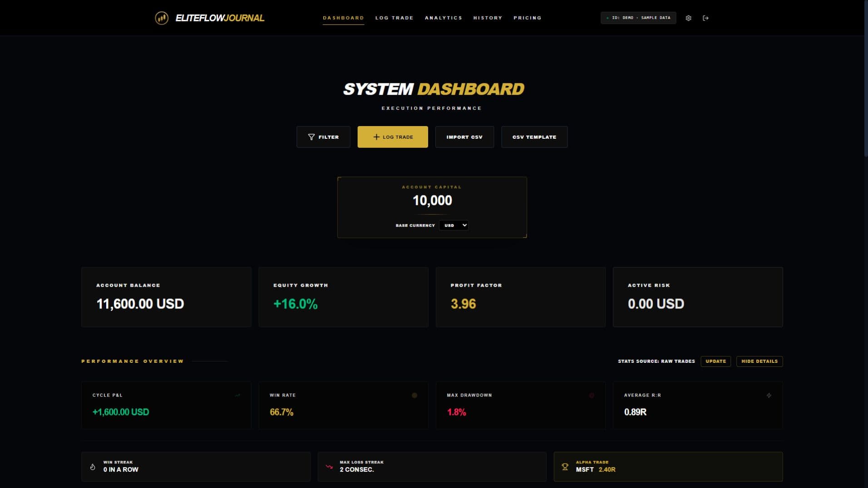Click the Update stats button

point(716,361)
